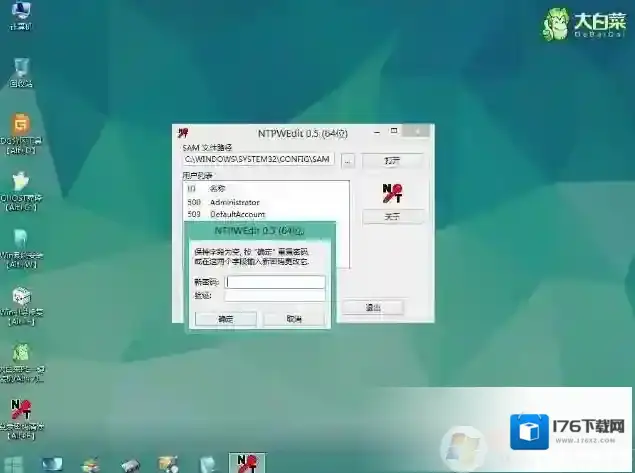The image size is (635, 473).
Task: Select the DefaultAccount user row
Action: click(266, 214)
